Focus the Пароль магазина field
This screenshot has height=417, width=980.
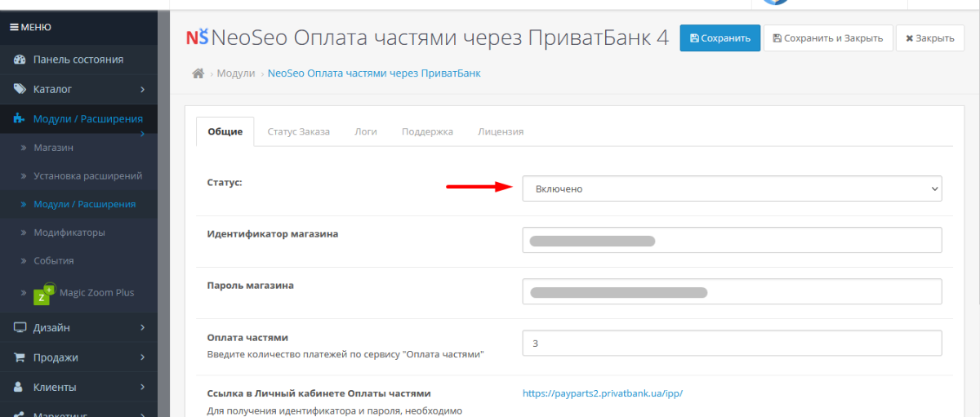(x=732, y=291)
